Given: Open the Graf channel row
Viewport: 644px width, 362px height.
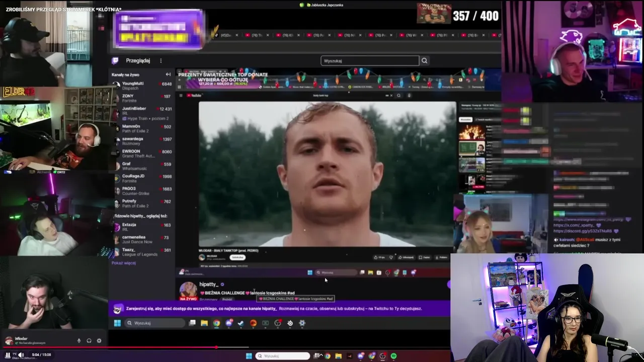Looking at the screenshot, I should (x=143, y=166).
